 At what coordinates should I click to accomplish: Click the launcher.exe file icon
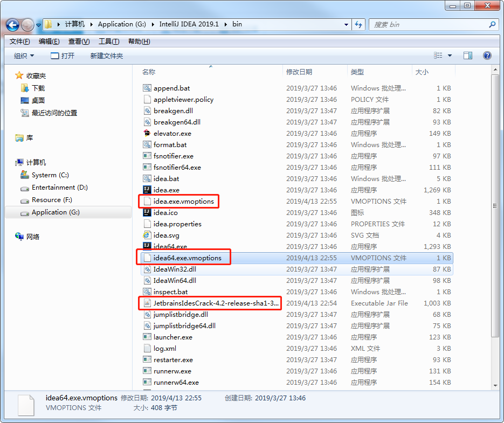click(x=147, y=337)
